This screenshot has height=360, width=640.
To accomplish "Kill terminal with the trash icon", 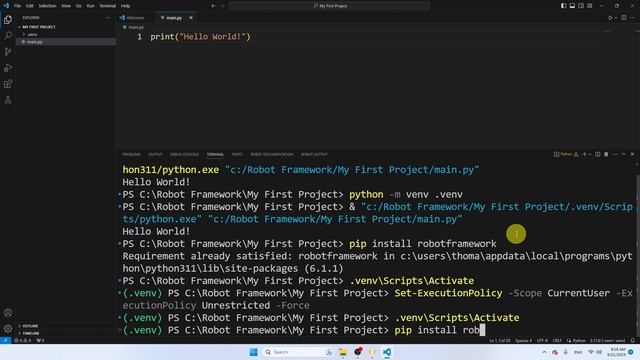I will pyautogui.click(x=606, y=154).
